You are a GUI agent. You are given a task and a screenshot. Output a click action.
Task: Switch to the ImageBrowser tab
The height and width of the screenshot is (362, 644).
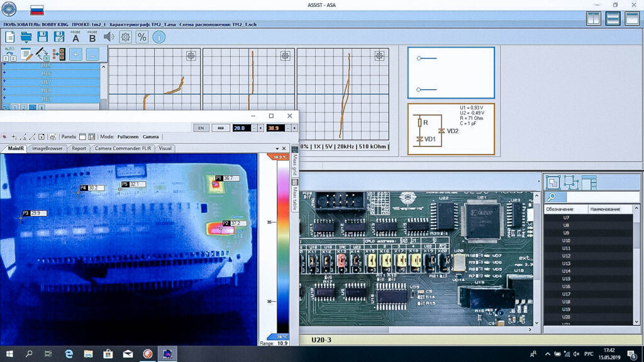[47, 149]
